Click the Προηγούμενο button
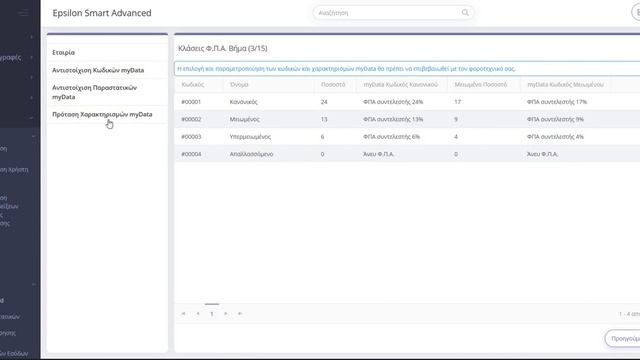 [x=623, y=338]
